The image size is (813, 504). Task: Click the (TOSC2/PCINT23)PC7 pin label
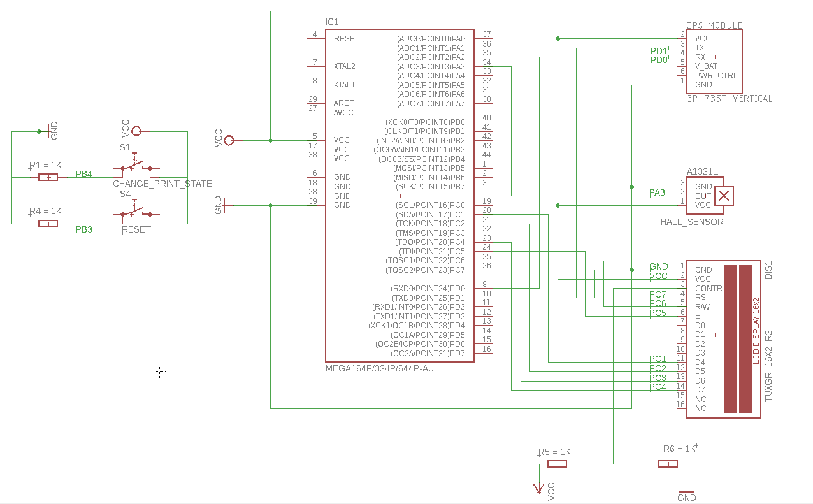(425, 270)
